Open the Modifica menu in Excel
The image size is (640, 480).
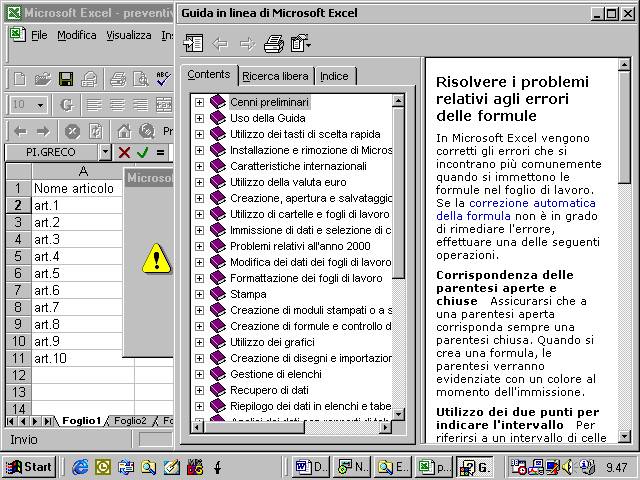77,36
